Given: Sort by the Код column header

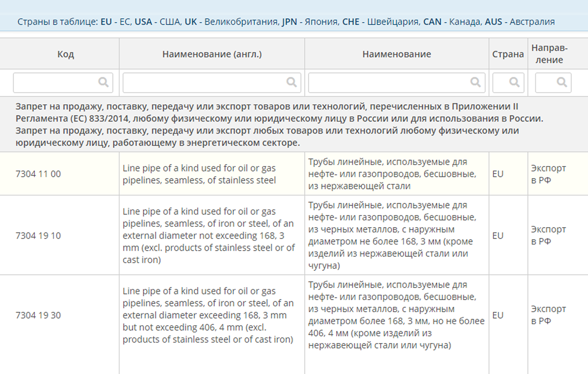Looking at the screenshot, I should point(65,54).
